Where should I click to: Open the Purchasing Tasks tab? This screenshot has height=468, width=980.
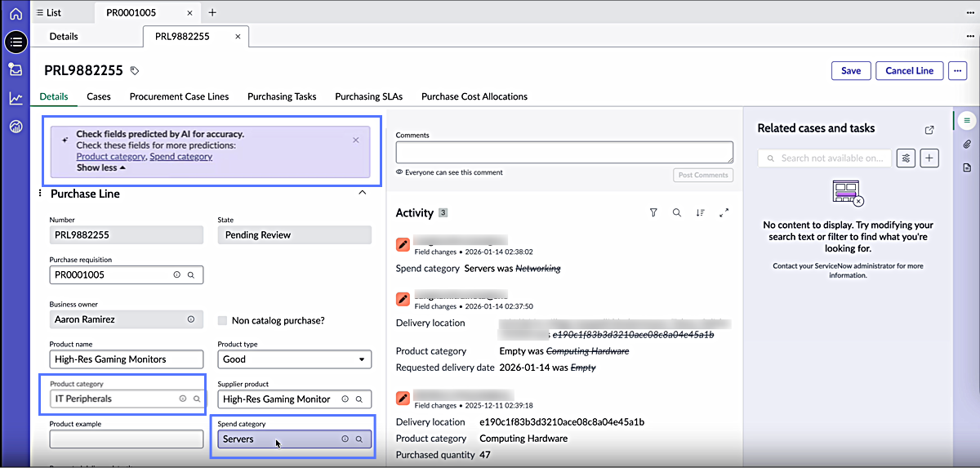282,96
